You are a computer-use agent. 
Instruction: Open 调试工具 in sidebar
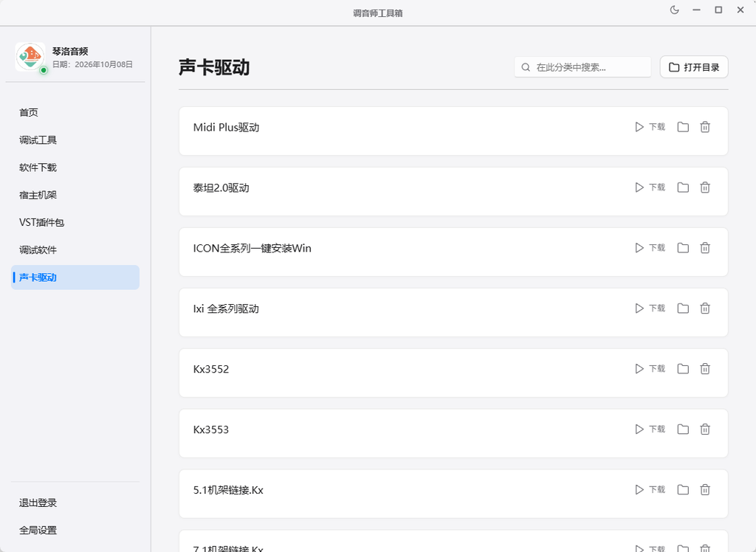pos(75,139)
